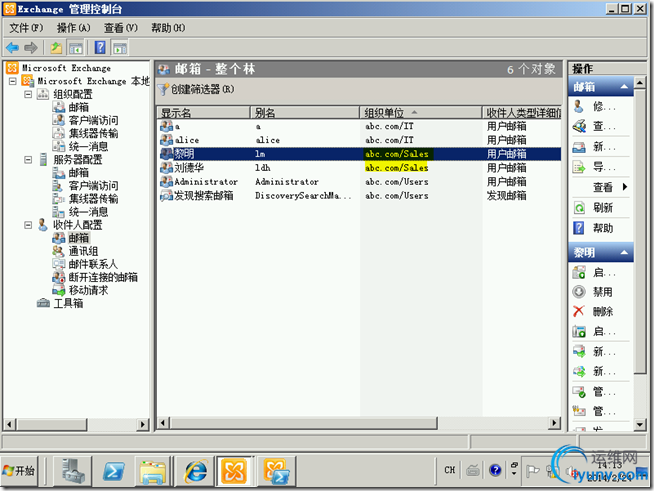Select 断开连接的邮箱 in the tree

coord(103,277)
